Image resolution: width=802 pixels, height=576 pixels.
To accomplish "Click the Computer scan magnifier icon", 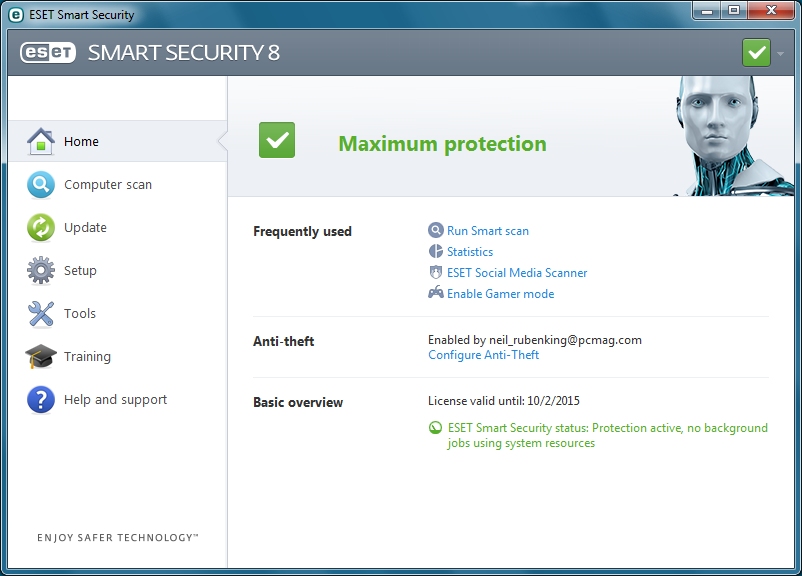I will point(40,184).
